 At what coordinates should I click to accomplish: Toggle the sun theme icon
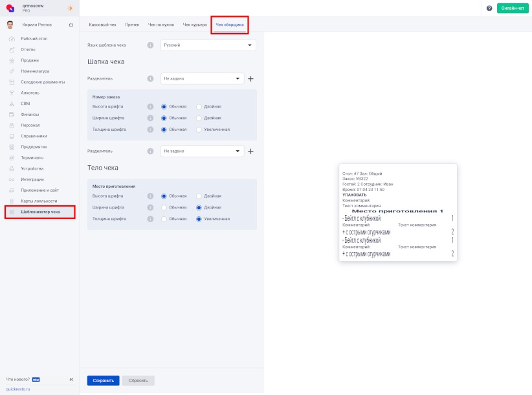[x=71, y=8]
